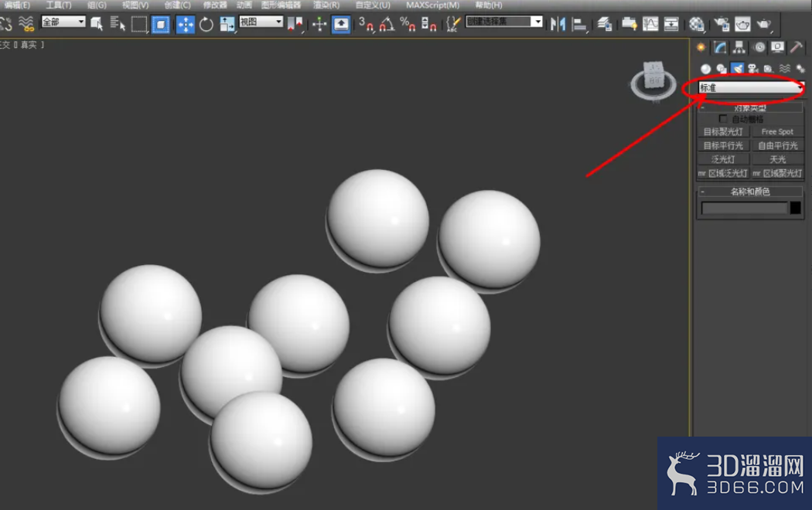
Task: Enable the 自动栅格 checkbox
Action: point(723,119)
